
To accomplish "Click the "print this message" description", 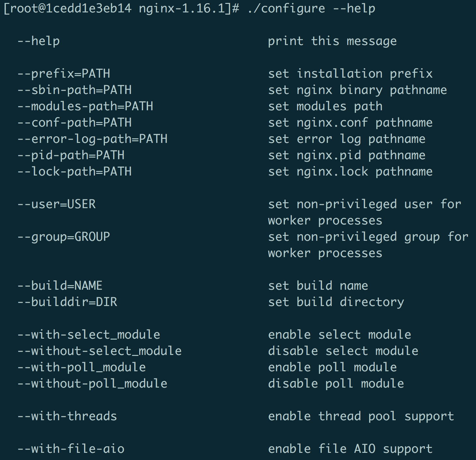I will coord(332,41).
